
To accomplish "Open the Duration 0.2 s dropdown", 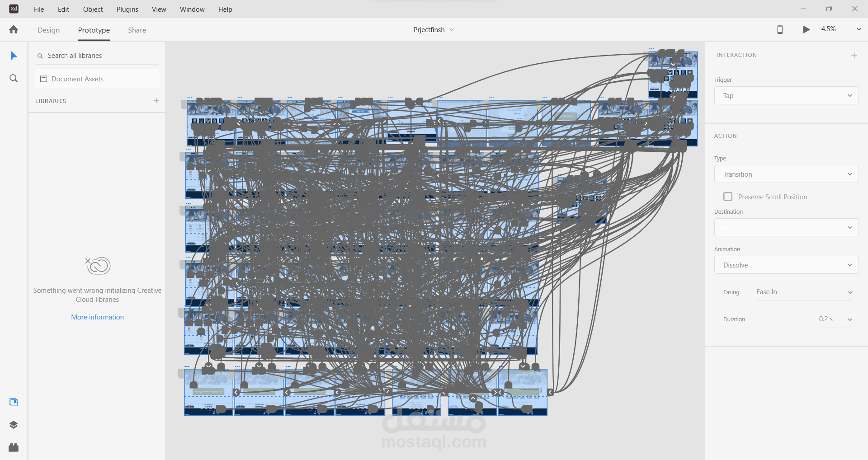I will [835, 319].
